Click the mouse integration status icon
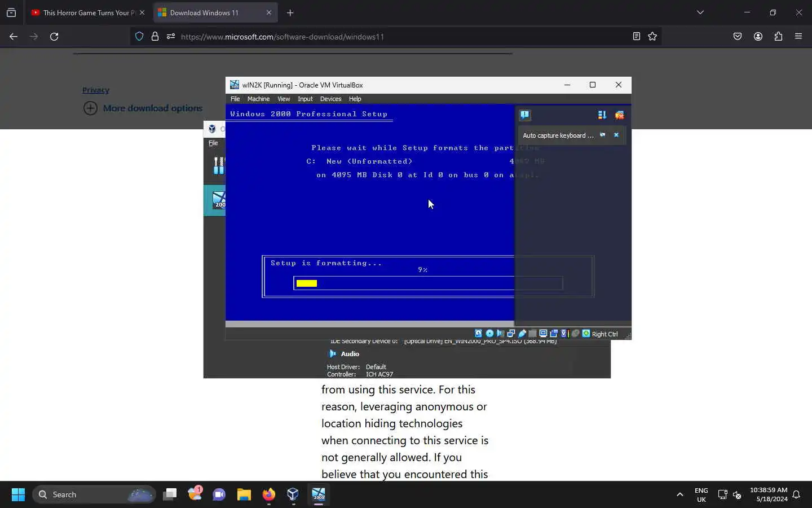Image resolution: width=812 pixels, height=508 pixels. pos(575,334)
